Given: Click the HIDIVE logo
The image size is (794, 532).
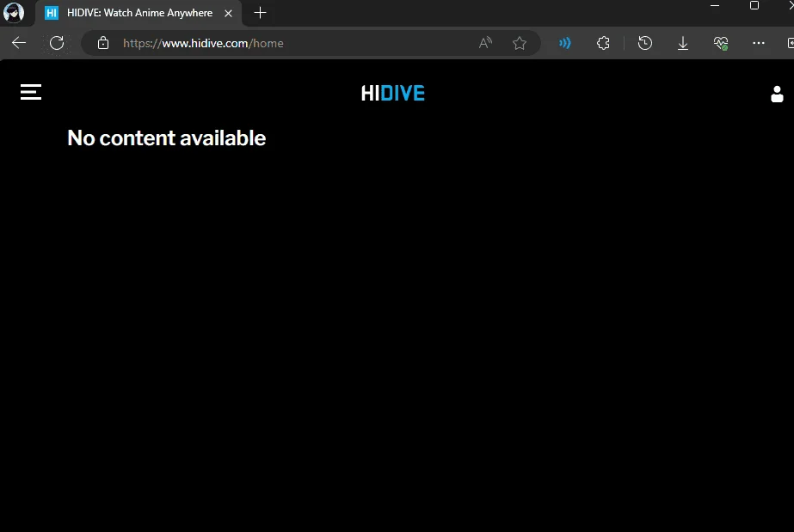Looking at the screenshot, I should tap(393, 93).
